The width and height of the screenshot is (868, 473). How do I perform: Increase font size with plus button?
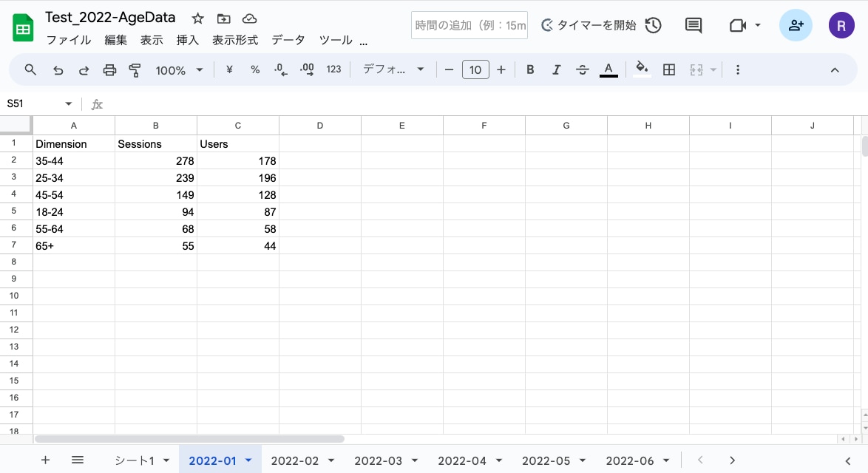click(501, 69)
